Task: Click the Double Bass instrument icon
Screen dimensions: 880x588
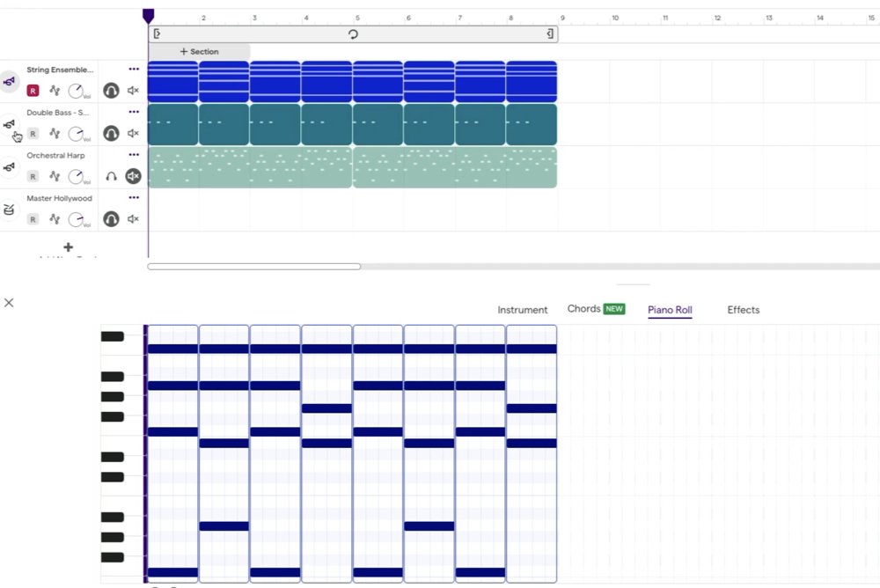Action: click(9, 124)
